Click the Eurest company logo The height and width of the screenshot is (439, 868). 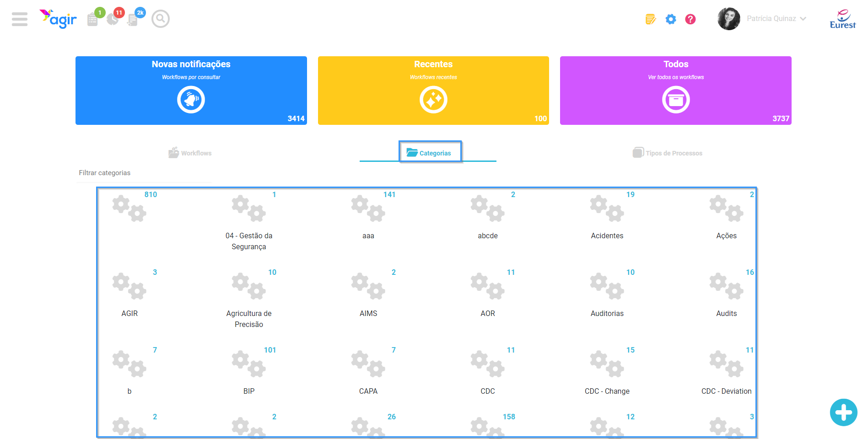tap(843, 19)
